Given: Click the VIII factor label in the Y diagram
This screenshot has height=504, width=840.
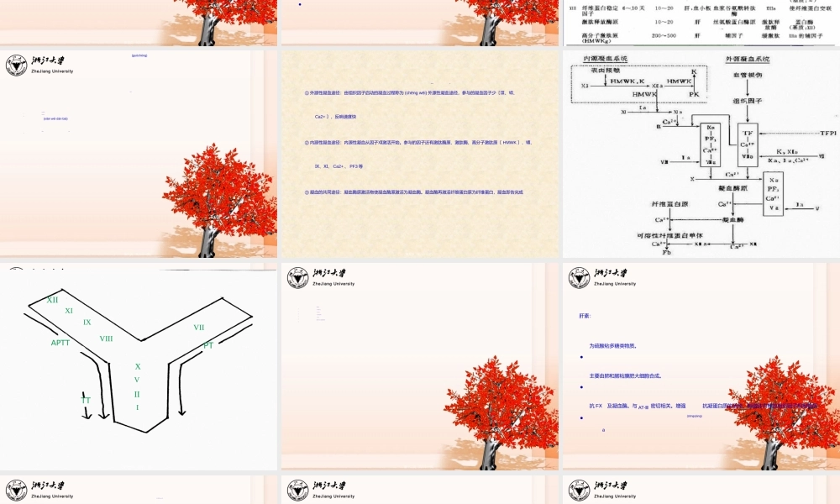Looking at the screenshot, I should 106,339.
